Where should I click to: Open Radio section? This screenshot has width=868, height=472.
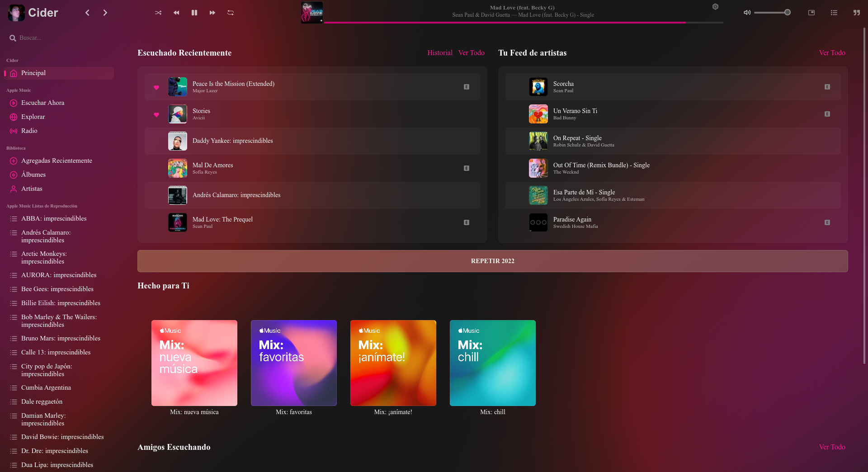coord(59,131)
